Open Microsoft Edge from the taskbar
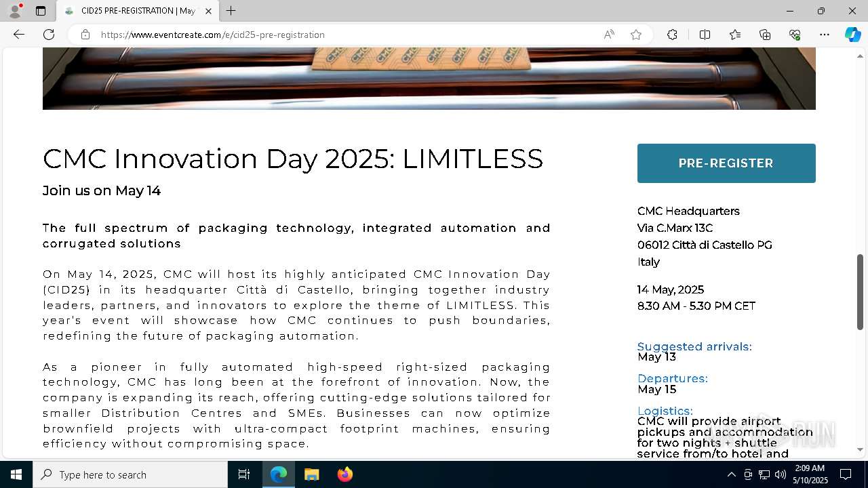This screenshot has width=868, height=488. click(279, 474)
